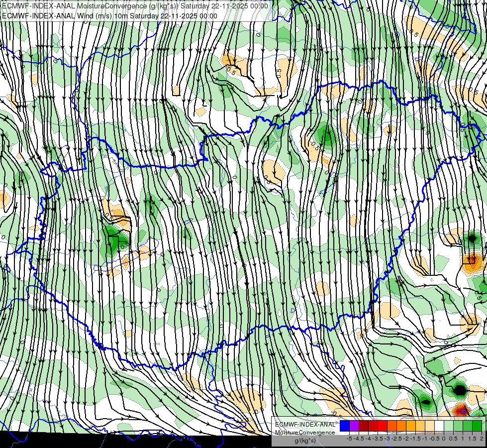Image resolution: width=487 pixels, height=448 pixels.
Task: Click the g/(kg*s) unit label in legend
Action: [x=305, y=441]
